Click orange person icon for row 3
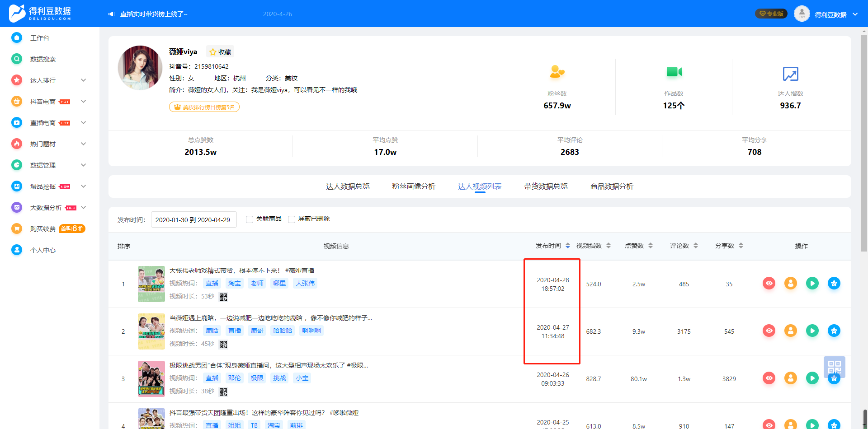 pyautogui.click(x=791, y=378)
